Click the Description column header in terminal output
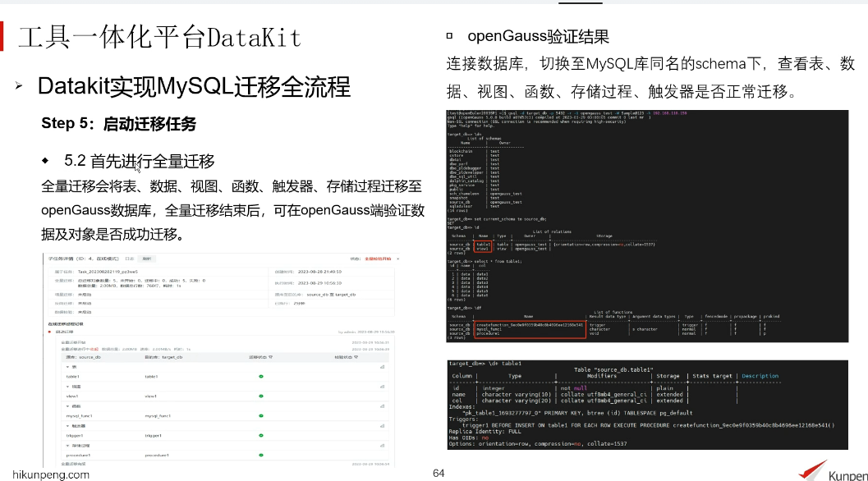 pyautogui.click(x=760, y=376)
